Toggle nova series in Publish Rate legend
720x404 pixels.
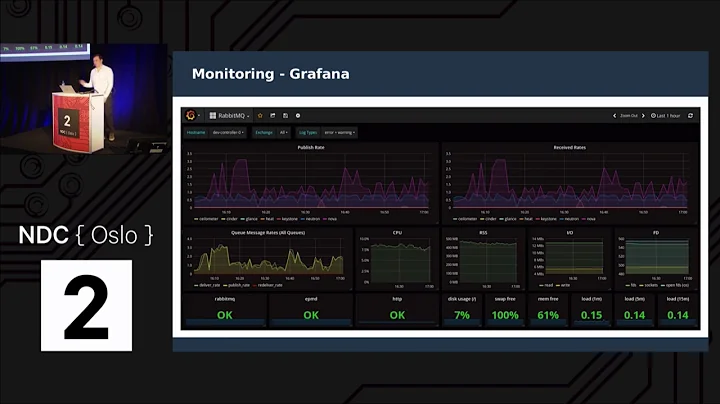(330, 219)
